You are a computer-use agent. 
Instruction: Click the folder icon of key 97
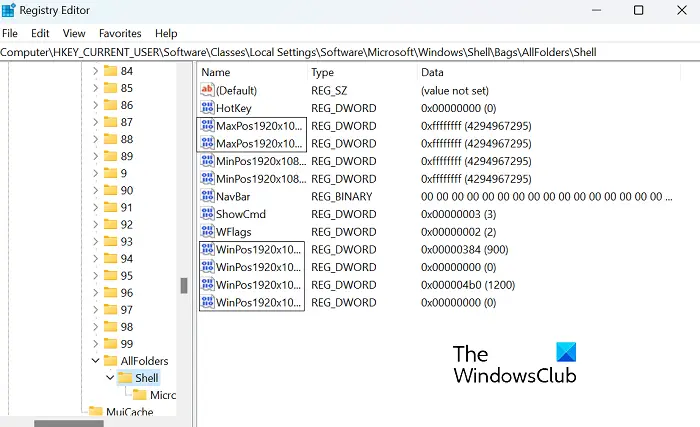[x=110, y=310]
